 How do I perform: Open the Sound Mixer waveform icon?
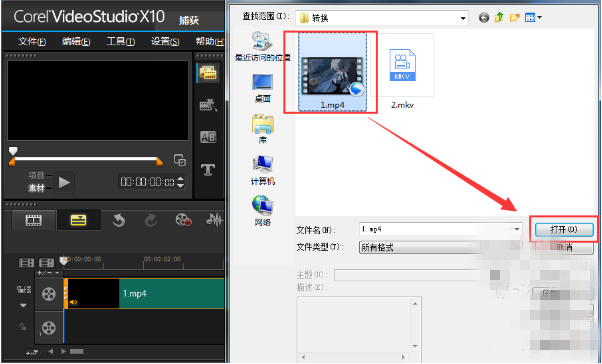[x=214, y=220]
